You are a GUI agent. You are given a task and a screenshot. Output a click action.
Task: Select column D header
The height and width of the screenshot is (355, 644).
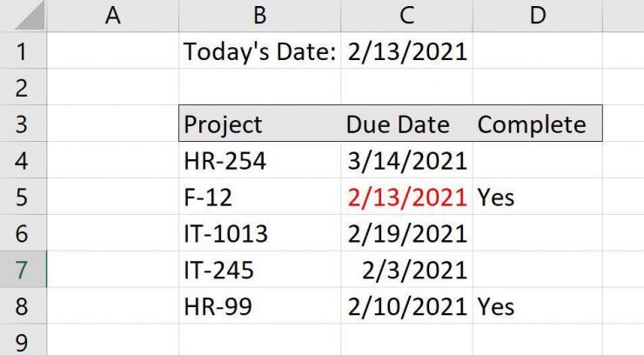(x=537, y=15)
